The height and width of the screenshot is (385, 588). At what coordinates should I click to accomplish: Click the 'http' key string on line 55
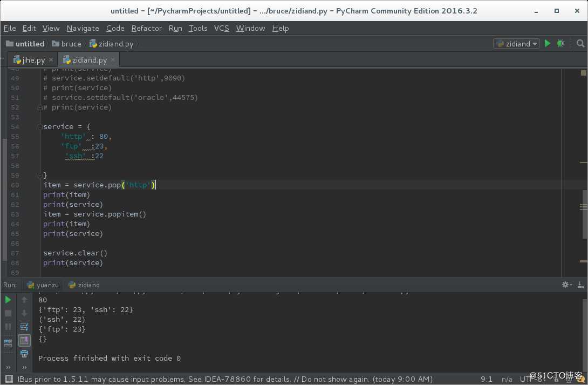tap(73, 136)
